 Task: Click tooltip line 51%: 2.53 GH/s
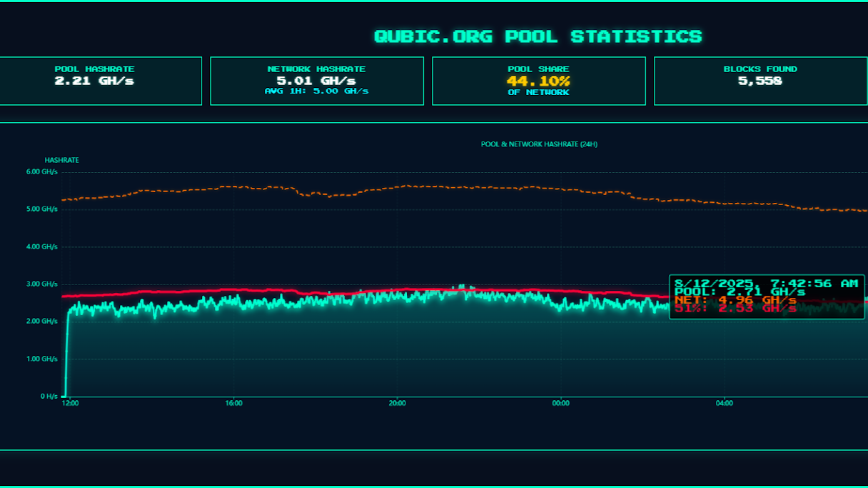point(736,308)
